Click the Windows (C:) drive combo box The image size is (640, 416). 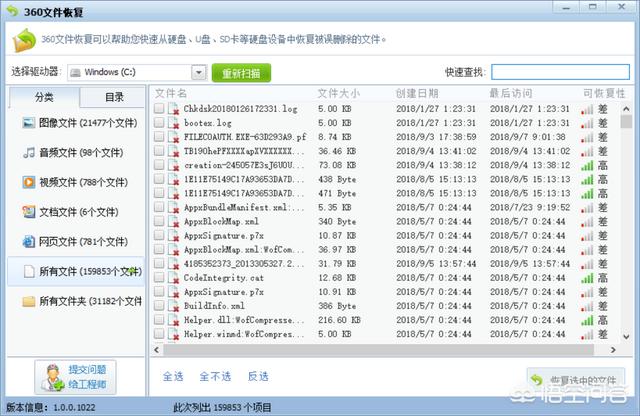coord(137,73)
